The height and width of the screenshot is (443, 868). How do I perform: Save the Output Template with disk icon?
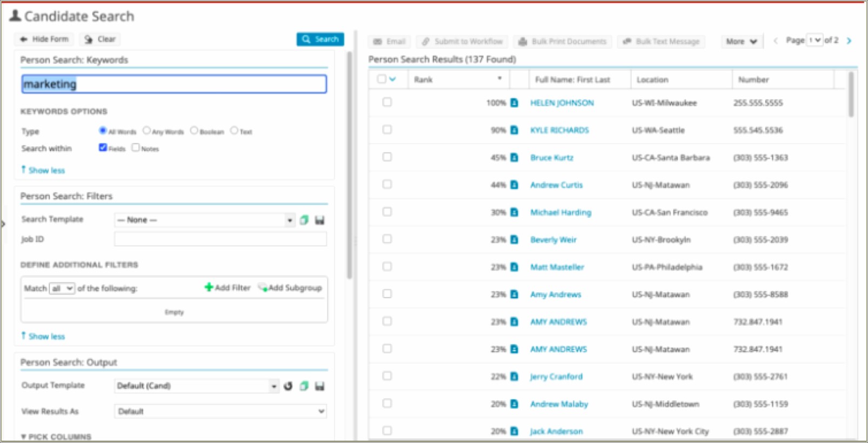point(320,386)
